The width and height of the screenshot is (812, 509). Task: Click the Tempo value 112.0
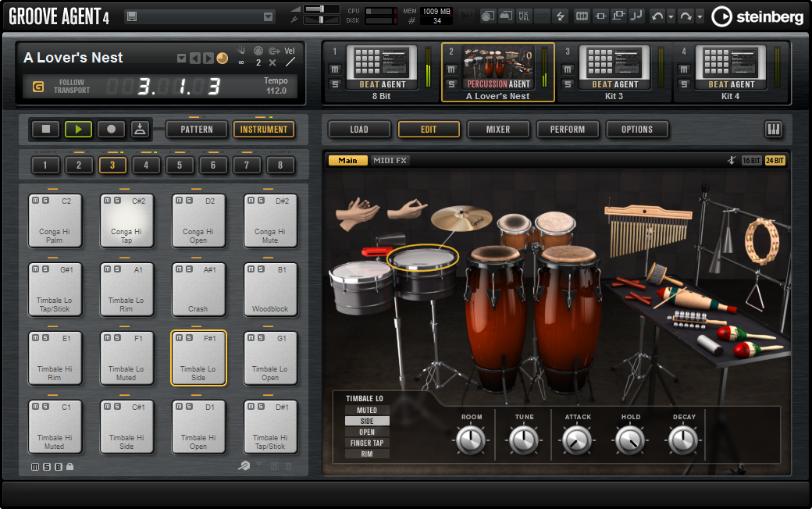[x=276, y=91]
